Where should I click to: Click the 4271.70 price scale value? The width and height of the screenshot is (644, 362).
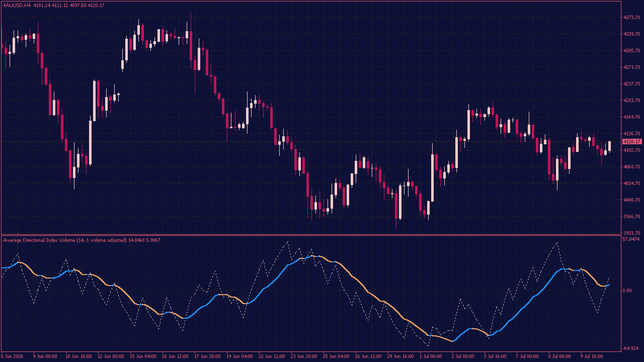pyautogui.click(x=631, y=67)
